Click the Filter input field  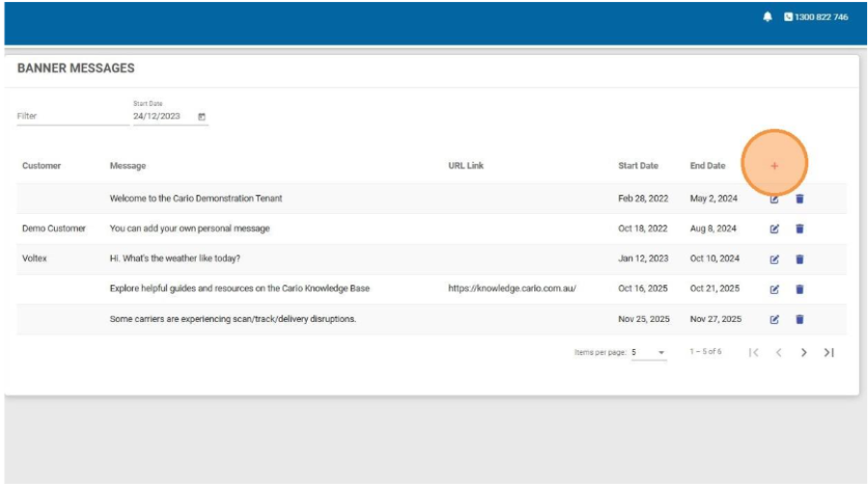(69, 117)
